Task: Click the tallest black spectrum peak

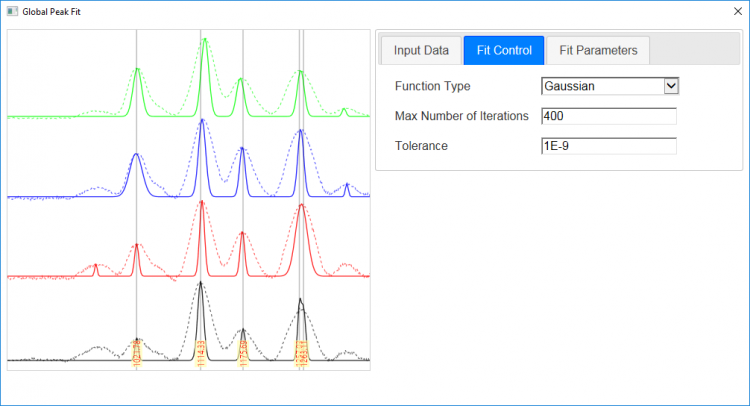Action: 201,284
